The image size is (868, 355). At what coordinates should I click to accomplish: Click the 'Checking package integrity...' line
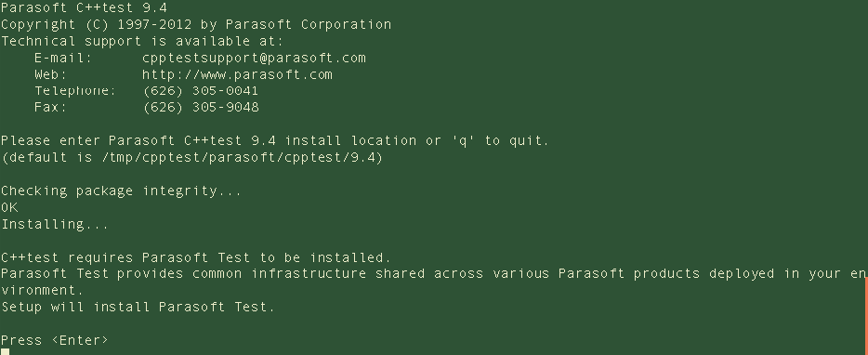(x=121, y=191)
